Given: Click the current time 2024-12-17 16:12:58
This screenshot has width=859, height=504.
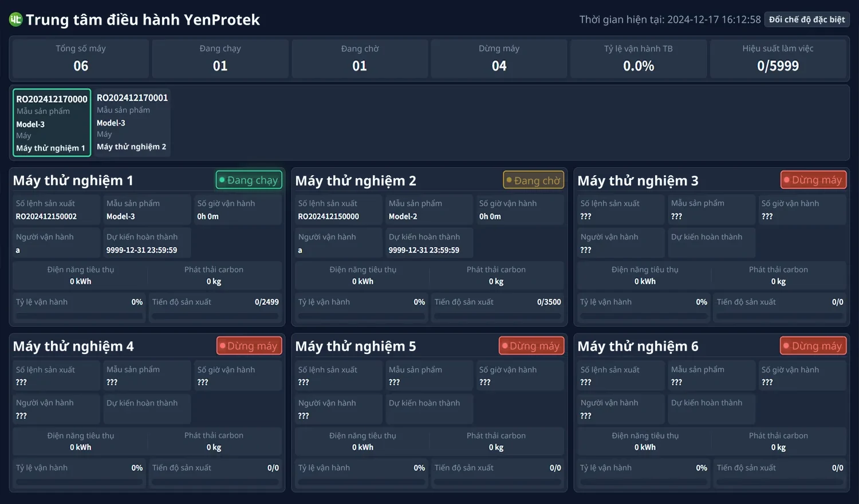Looking at the screenshot, I should coord(714,19).
